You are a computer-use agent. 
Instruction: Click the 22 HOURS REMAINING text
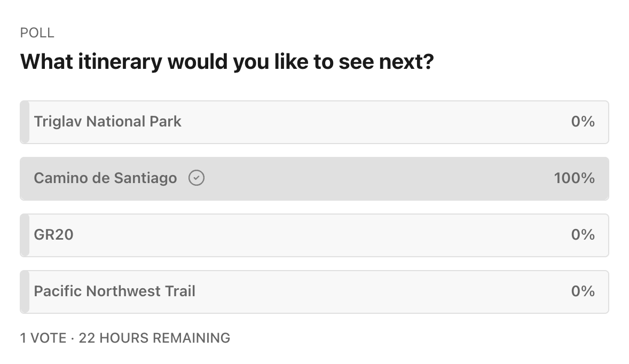[x=154, y=338]
